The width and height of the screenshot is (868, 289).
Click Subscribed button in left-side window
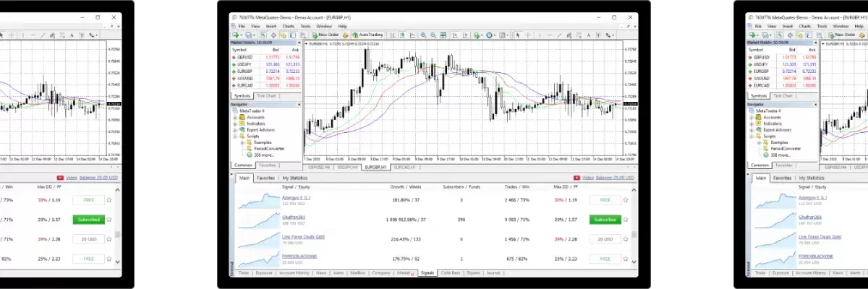click(88, 219)
